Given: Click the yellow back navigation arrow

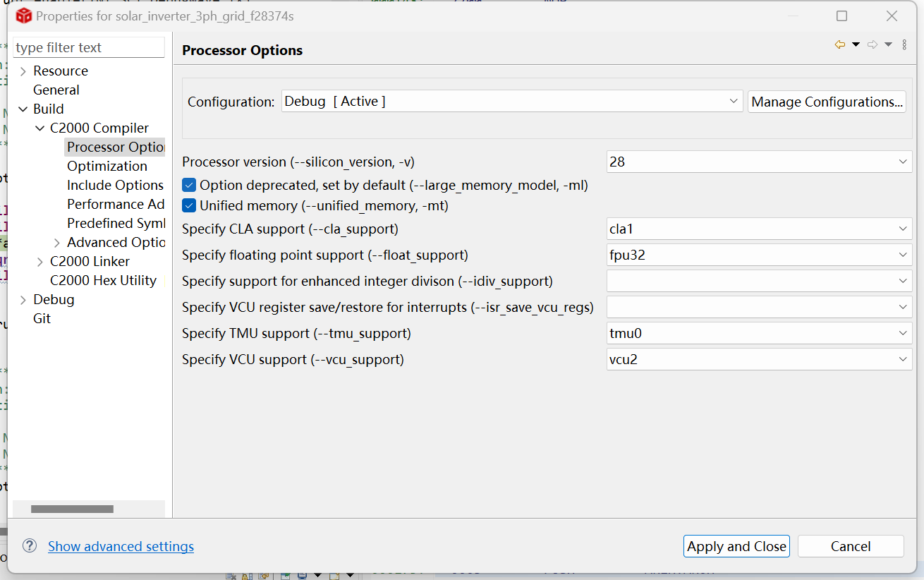Looking at the screenshot, I should pos(839,45).
